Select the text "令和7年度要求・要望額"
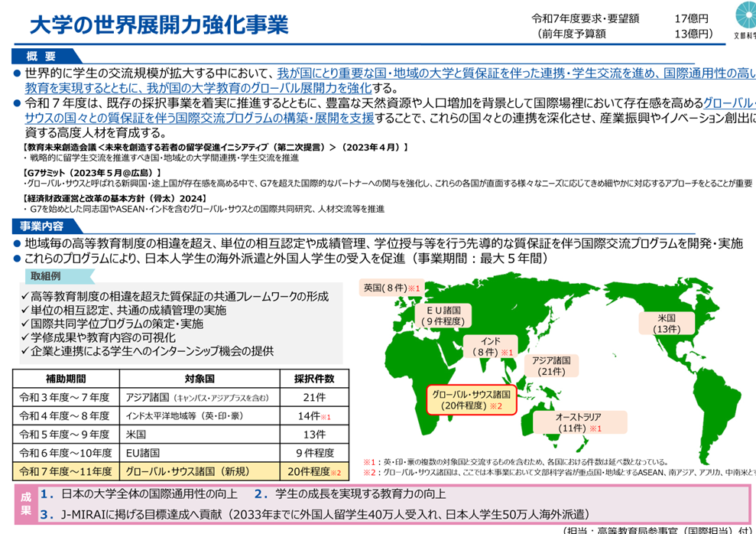The width and height of the screenshot is (756, 534). tap(586, 18)
